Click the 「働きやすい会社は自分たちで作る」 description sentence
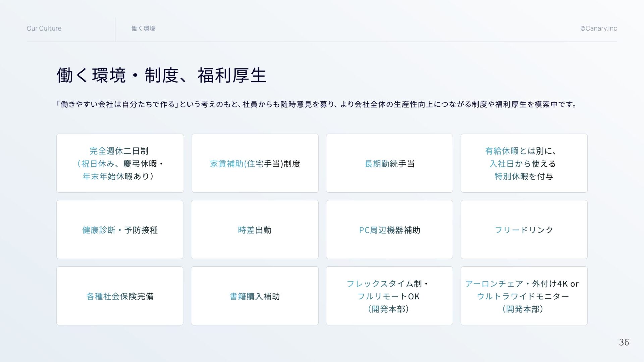Screen dimensions: 644x362 (317, 104)
